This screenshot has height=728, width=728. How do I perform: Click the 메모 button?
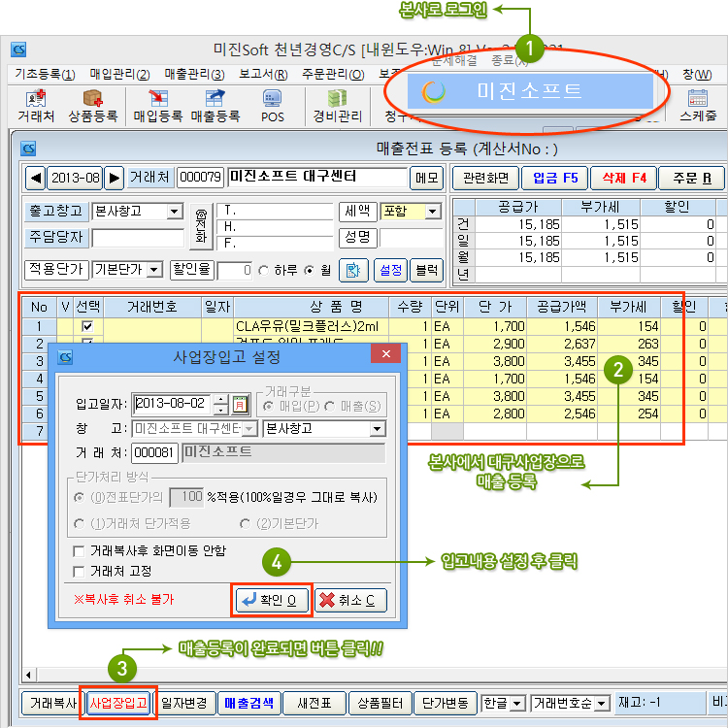(427, 178)
